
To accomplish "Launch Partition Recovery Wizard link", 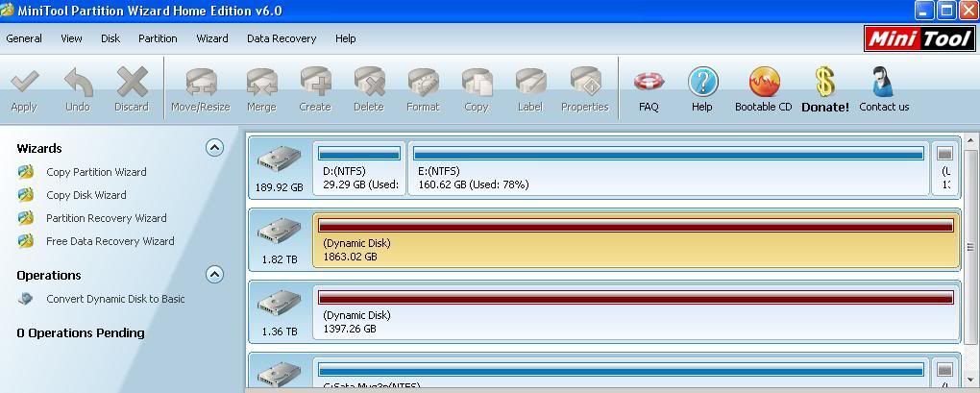I will (107, 218).
